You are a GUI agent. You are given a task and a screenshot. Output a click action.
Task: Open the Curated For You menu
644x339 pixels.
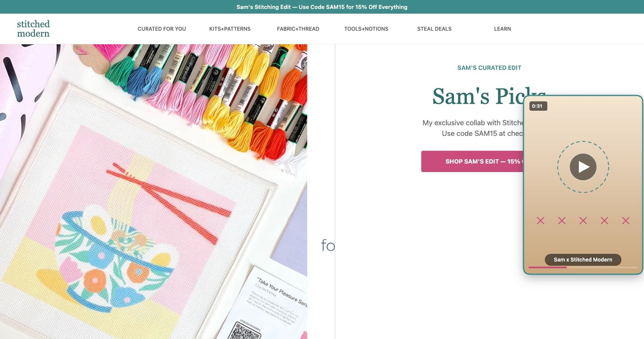[x=162, y=29]
